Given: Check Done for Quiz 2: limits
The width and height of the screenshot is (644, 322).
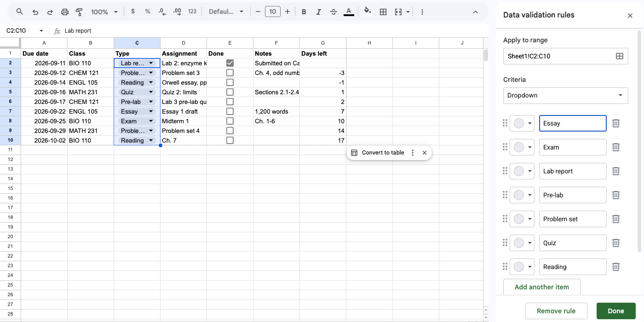Looking at the screenshot, I should point(230,92).
